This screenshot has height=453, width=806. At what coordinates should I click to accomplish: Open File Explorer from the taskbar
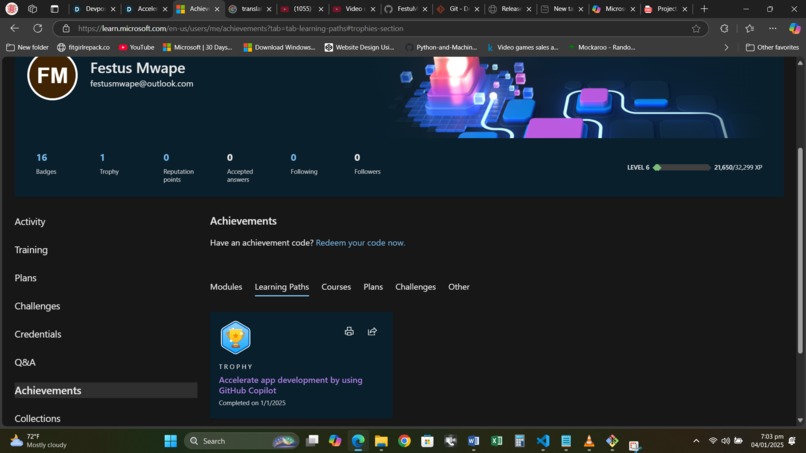click(x=381, y=441)
